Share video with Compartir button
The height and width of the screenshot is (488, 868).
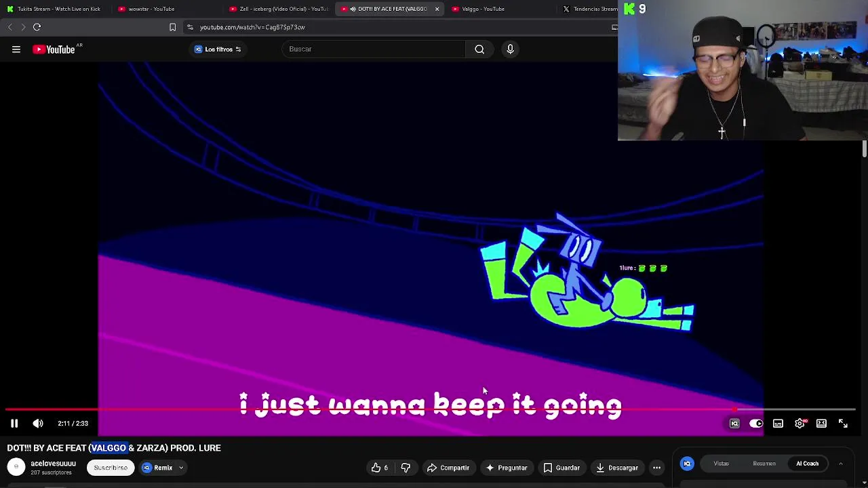click(x=448, y=468)
